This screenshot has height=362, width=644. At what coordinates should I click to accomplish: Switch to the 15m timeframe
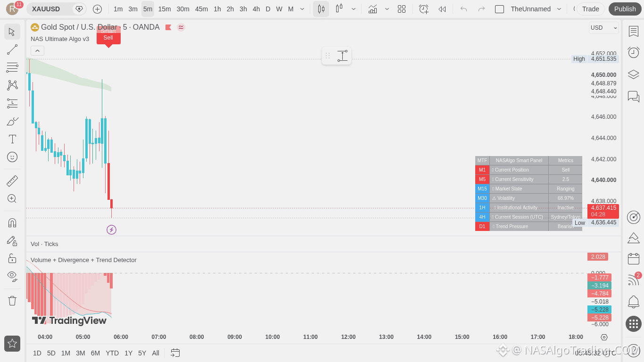coord(165,9)
